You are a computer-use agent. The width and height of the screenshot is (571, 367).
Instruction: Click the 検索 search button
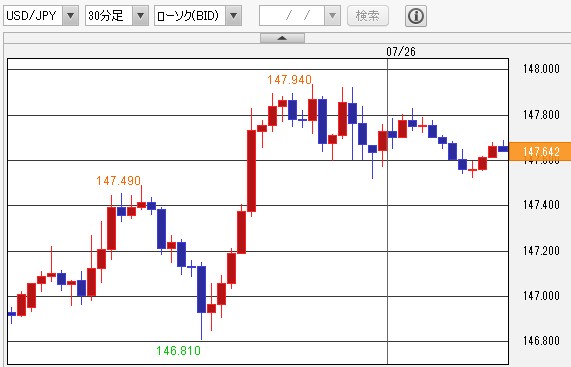368,16
